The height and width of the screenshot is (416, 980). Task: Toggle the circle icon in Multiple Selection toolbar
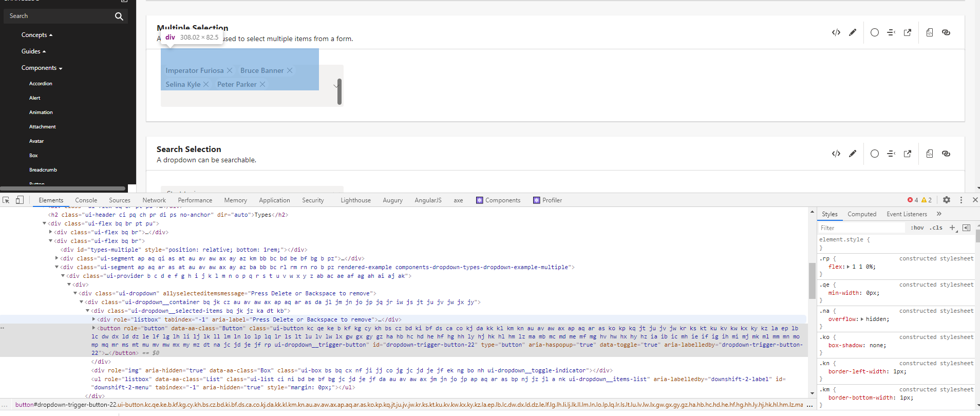click(875, 32)
